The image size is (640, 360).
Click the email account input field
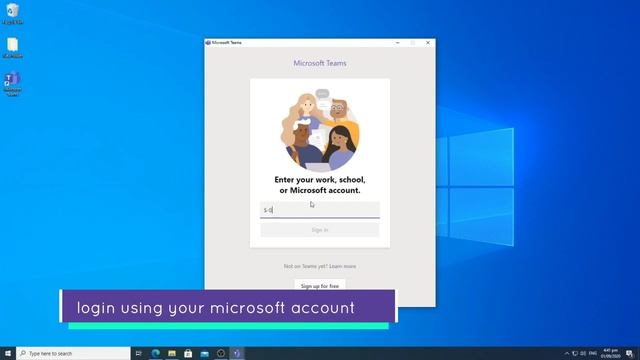(320, 209)
